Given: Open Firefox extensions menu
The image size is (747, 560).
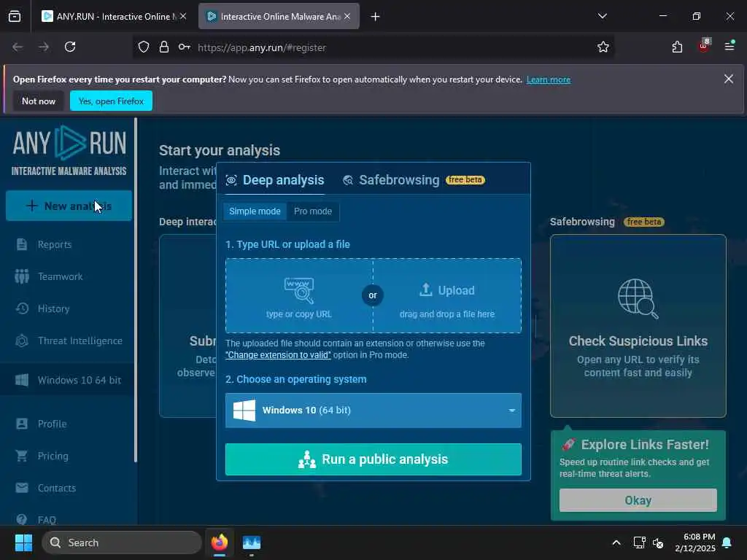Looking at the screenshot, I should point(677,47).
